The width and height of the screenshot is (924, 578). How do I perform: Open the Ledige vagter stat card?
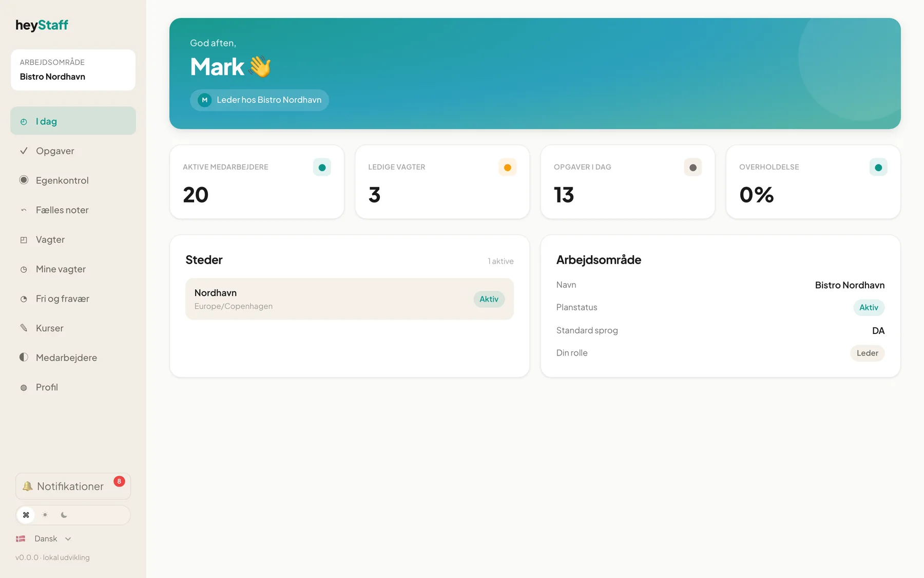tap(442, 182)
